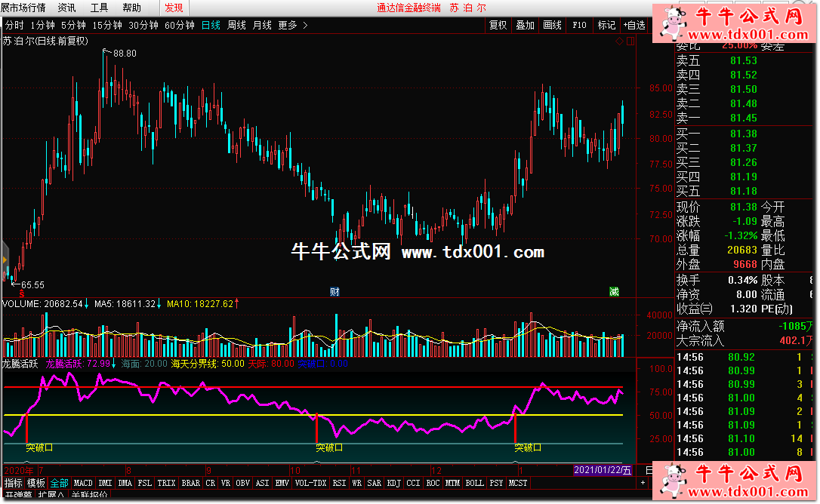
Task: Click the red rectangle icon at chart top-right
Action: [x=630, y=41]
